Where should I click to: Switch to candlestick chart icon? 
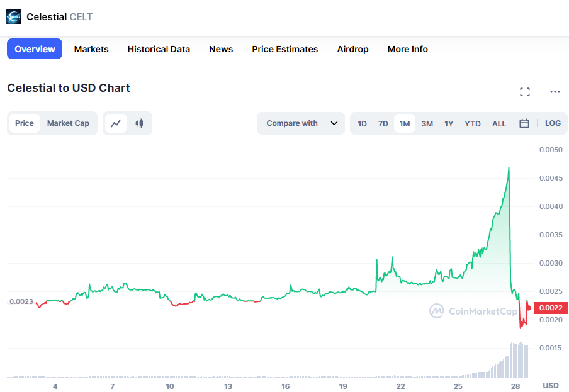click(139, 123)
